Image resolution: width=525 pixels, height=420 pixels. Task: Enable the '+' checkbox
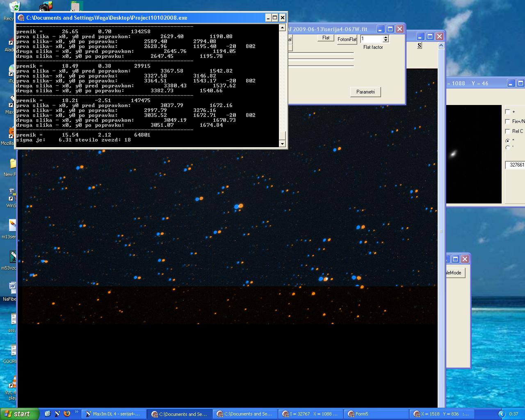[x=507, y=112]
